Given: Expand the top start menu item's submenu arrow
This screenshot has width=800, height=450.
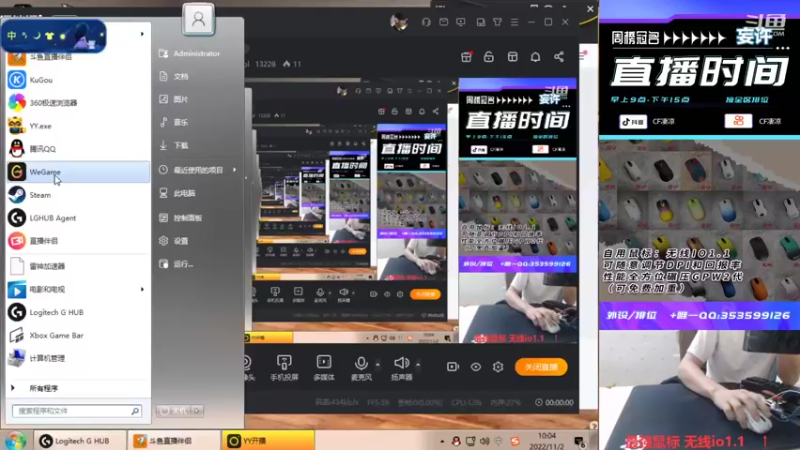Looking at the screenshot, I should coord(142,34).
